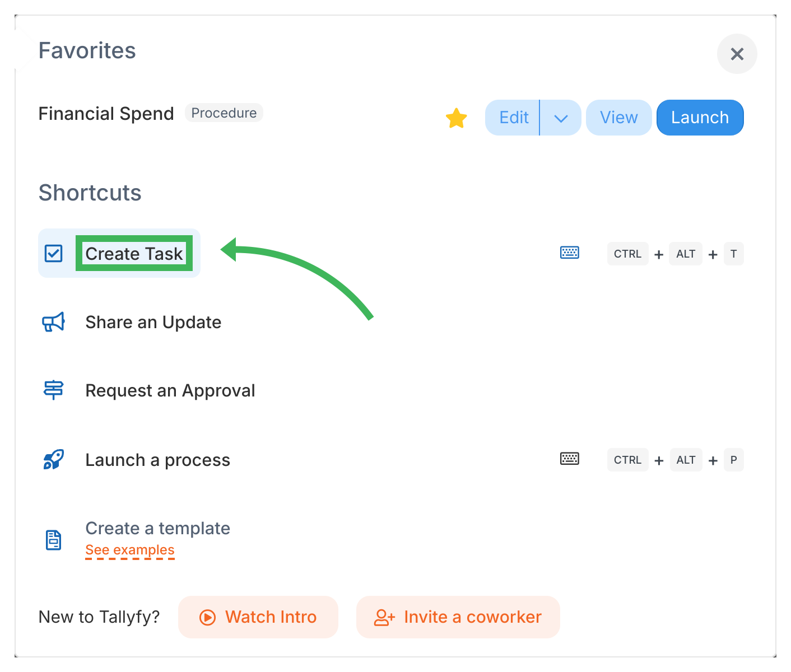Click the keyboard icon beside Launch a process

click(569, 459)
